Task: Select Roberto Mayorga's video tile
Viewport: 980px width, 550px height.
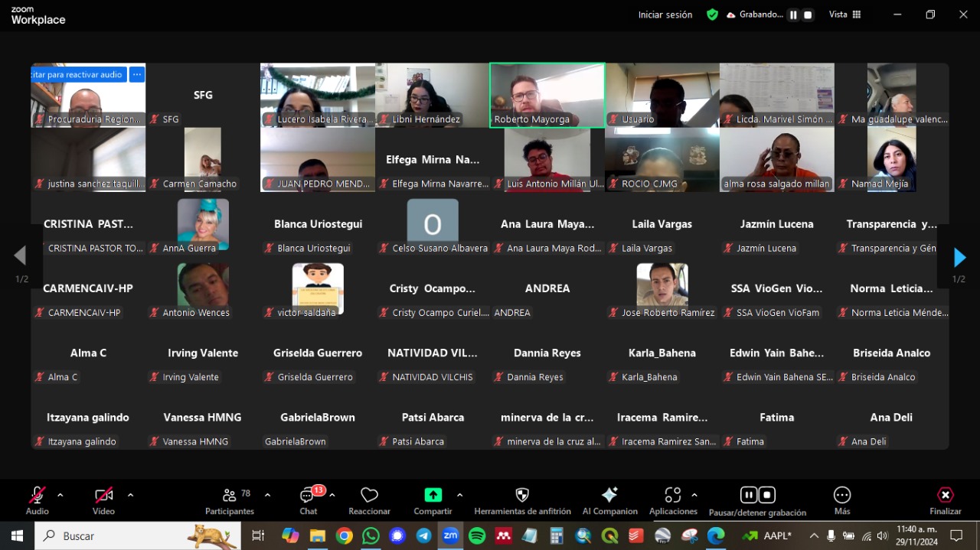Action: (x=547, y=94)
